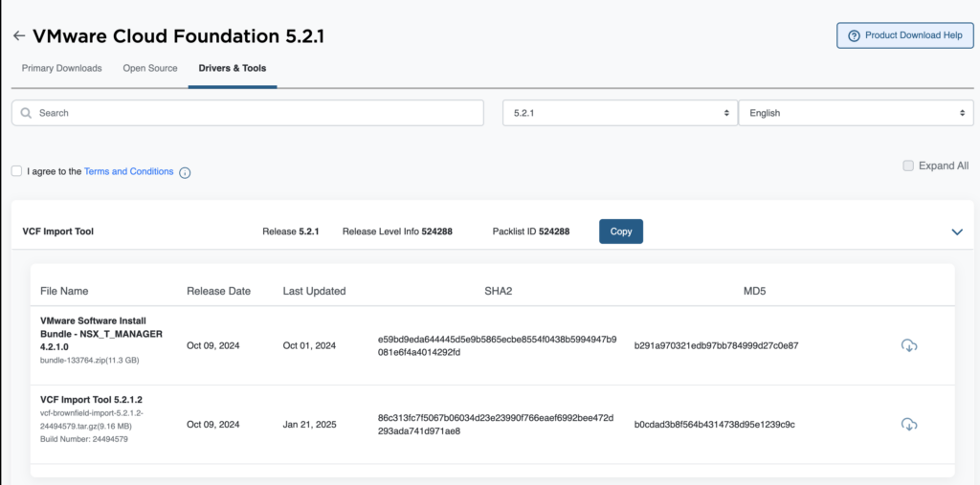Click the magnifier icon in search box
This screenshot has width=980, height=485.
27,113
